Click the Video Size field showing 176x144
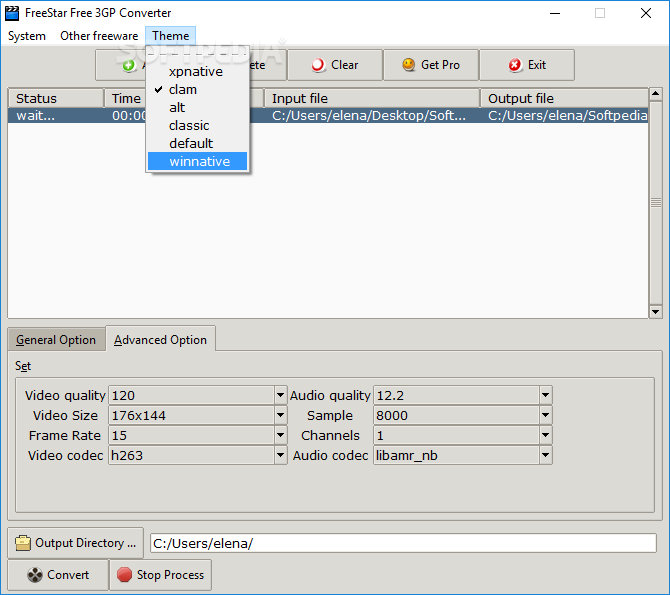The width and height of the screenshot is (670, 595). (x=191, y=415)
